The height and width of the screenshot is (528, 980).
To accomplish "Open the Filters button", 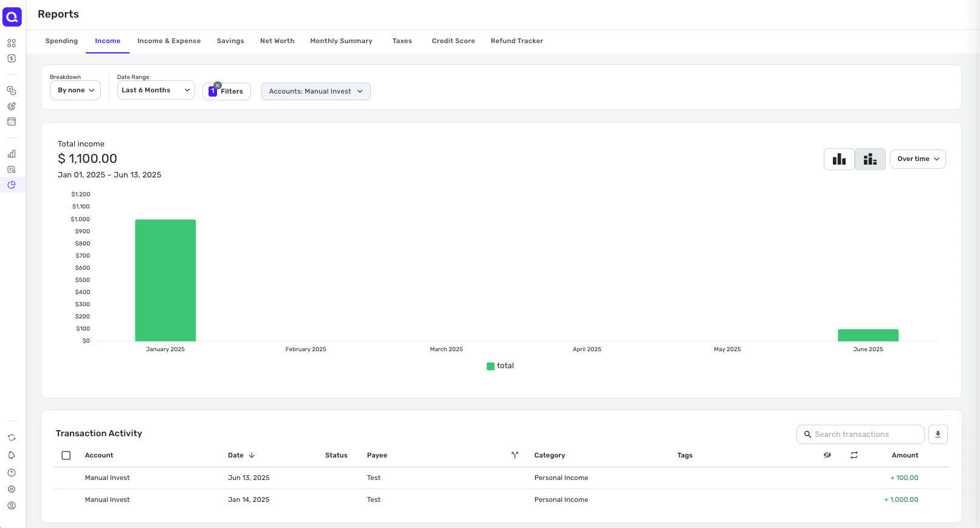I will (227, 91).
